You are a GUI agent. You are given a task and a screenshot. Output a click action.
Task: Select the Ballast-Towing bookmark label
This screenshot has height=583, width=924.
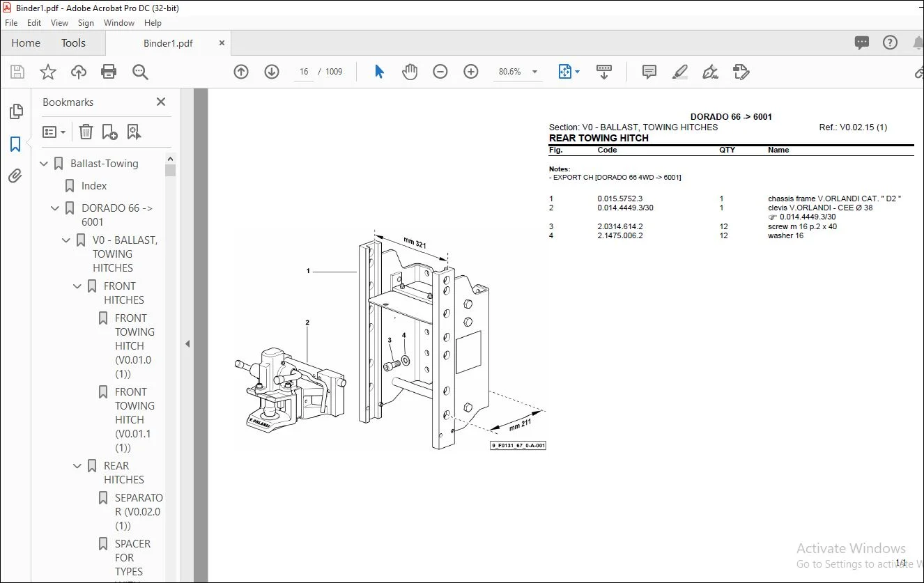coord(105,164)
